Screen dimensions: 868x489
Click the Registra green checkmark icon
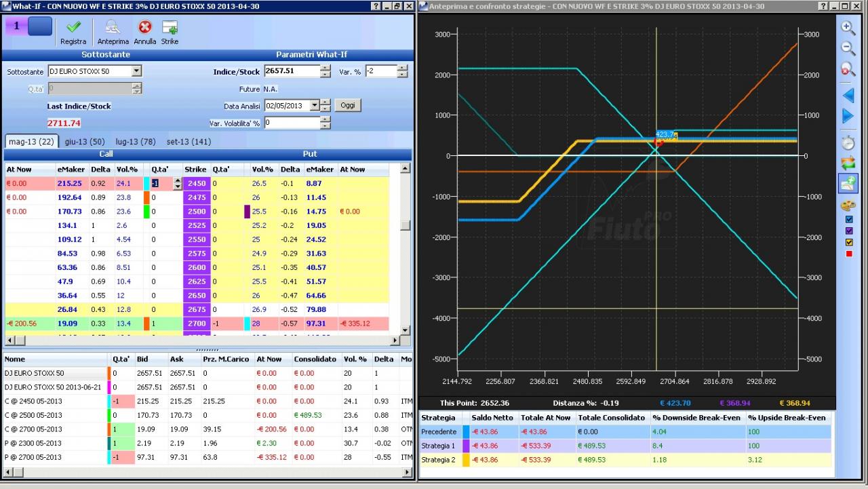pyautogui.click(x=73, y=27)
